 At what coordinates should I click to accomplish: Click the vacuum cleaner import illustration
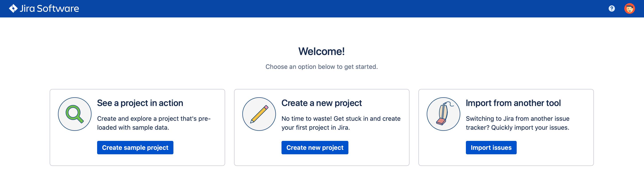pos(443,114)
